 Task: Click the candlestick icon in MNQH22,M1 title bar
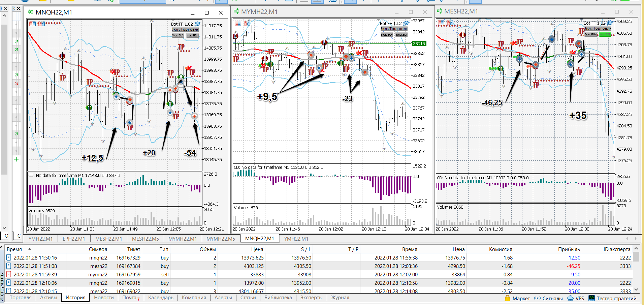click(x=31, y=12)
